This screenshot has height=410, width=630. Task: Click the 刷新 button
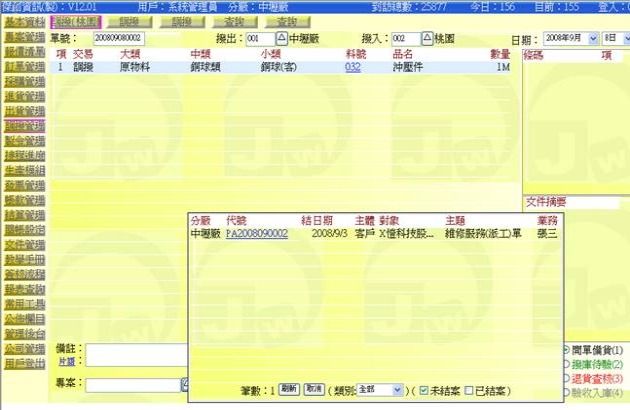click(288, 388)
